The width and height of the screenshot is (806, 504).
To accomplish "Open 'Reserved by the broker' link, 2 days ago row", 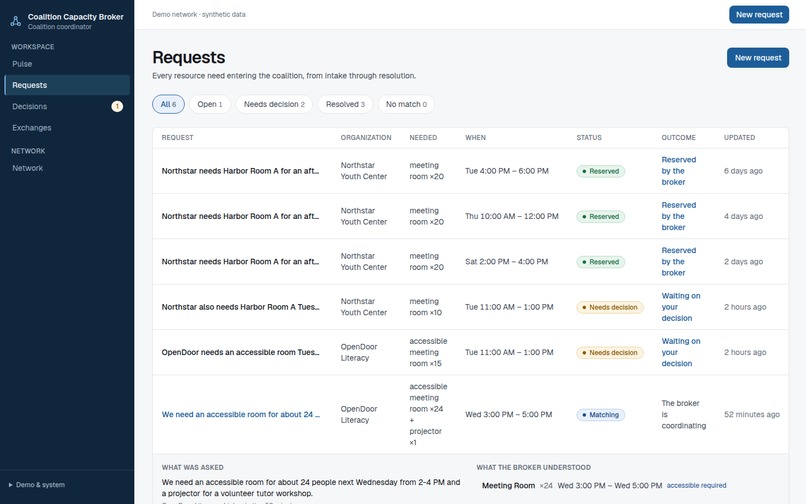I will coord(679,261).
